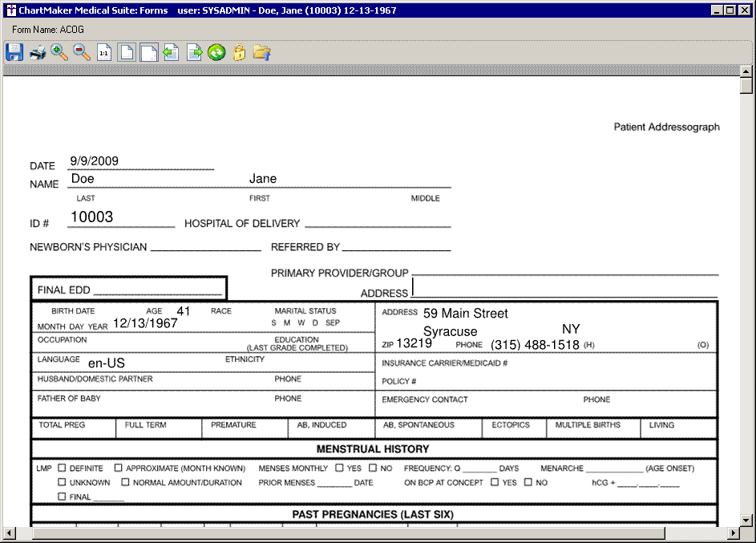Click the Save floppy disk icon

tap(14, 53)
